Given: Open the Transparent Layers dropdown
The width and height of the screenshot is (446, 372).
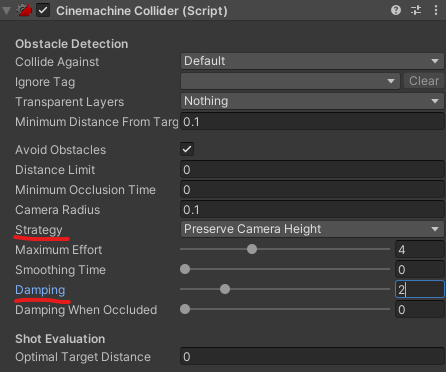Looking at the screenshot, I should pyautogui.click(x=312, y=101).
